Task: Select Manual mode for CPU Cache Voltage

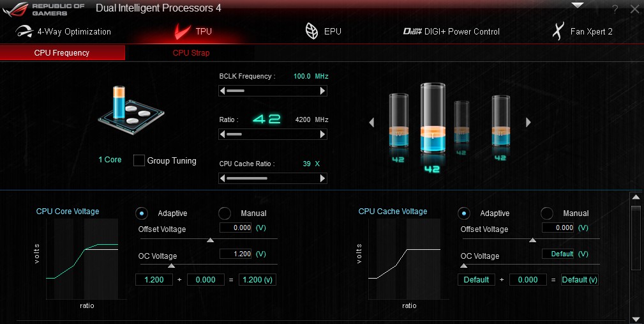Action: tap(546, 213)
